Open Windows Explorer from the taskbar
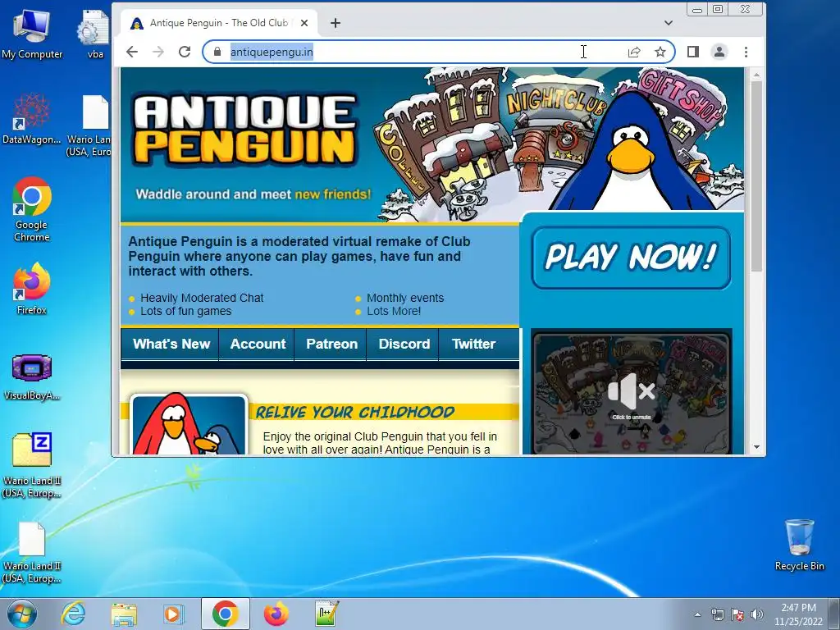The image size is (840, 630). coord(124,614)
